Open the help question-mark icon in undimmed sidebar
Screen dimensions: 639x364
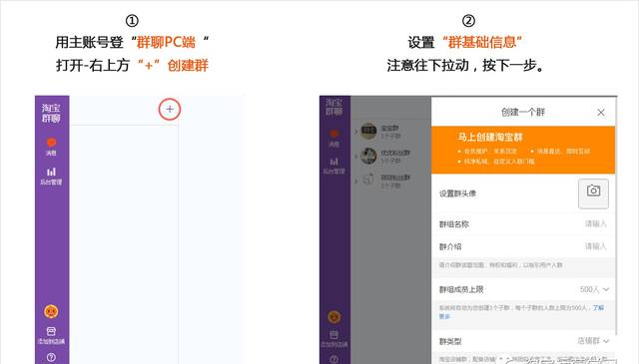coord(51,357)
